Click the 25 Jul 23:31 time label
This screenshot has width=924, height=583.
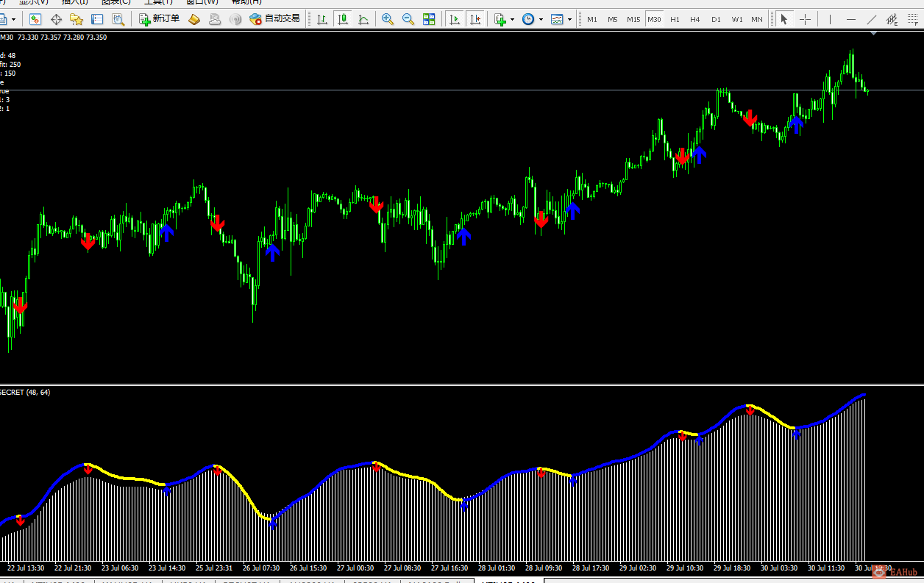coord(214,568)
